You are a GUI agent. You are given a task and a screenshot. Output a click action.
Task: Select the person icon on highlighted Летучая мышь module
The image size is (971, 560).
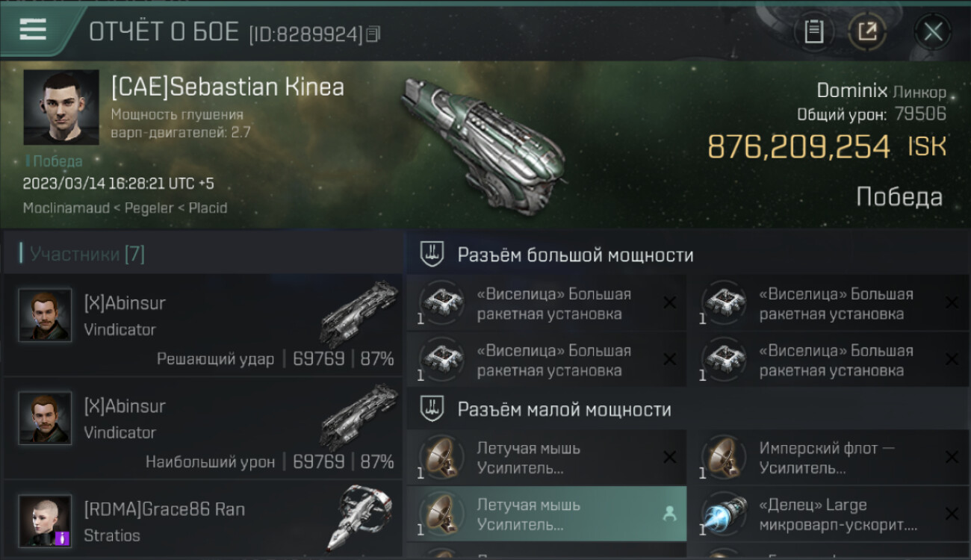pyautogui.click(x=670, y=514)
